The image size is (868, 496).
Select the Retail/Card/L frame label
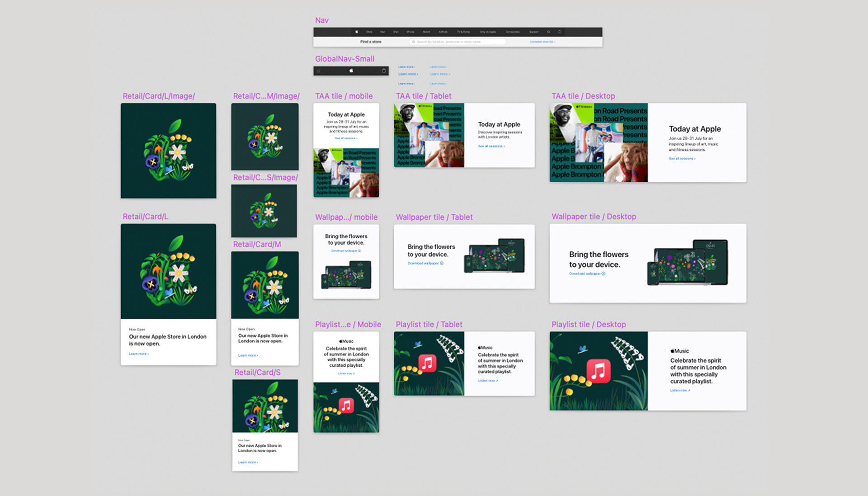click(145, 217)
